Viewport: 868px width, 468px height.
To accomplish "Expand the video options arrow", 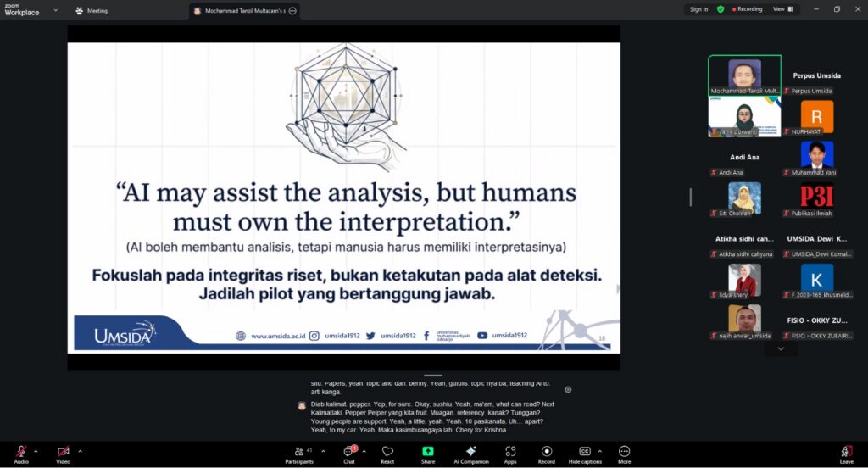I will tap(78, 451).
